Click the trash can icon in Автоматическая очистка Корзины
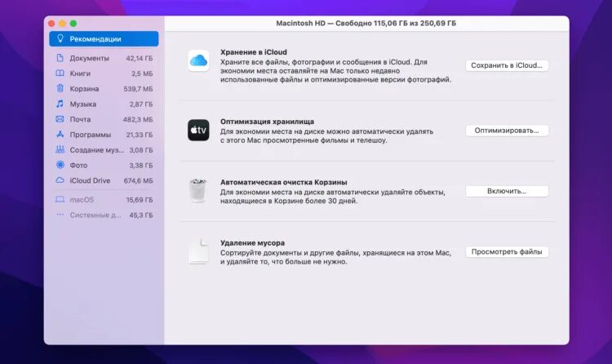The height and width of the screenshot is (364, 612). coord(198,191)
